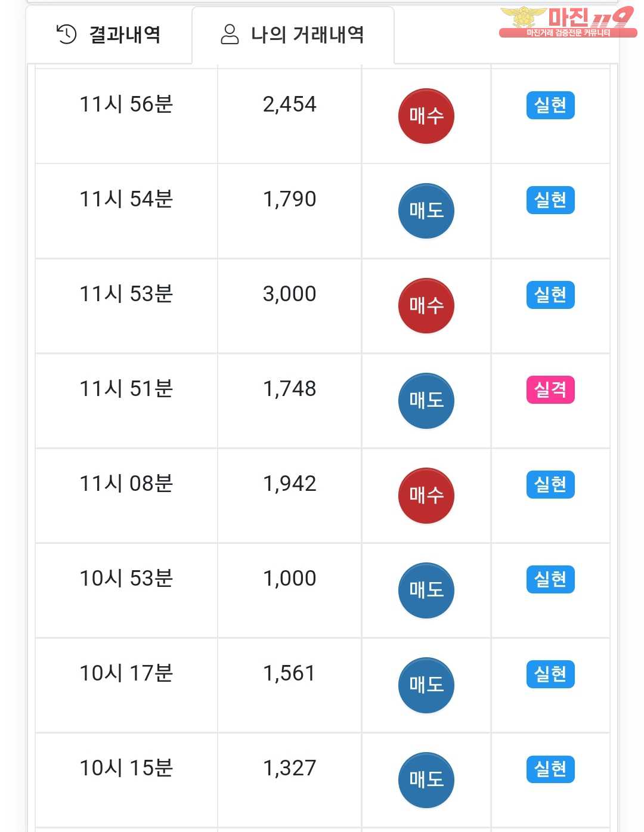Select the 11시 56분 time cell

tap(126, 116)
